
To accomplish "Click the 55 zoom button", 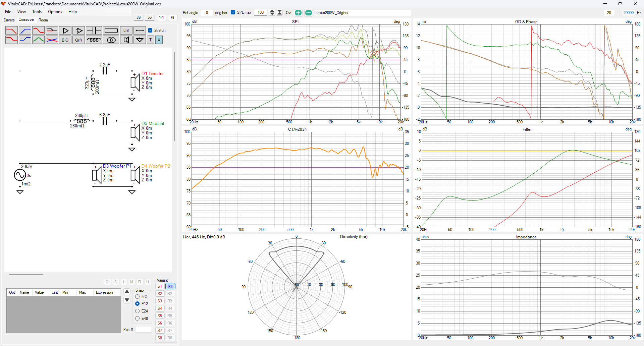I will point(150,17).
